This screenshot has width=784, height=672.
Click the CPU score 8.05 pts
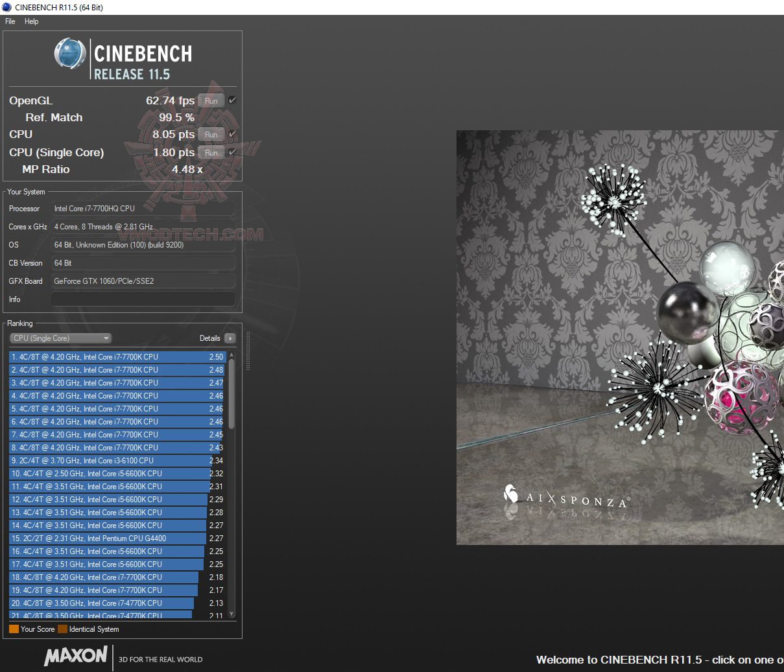coord(173,134)
